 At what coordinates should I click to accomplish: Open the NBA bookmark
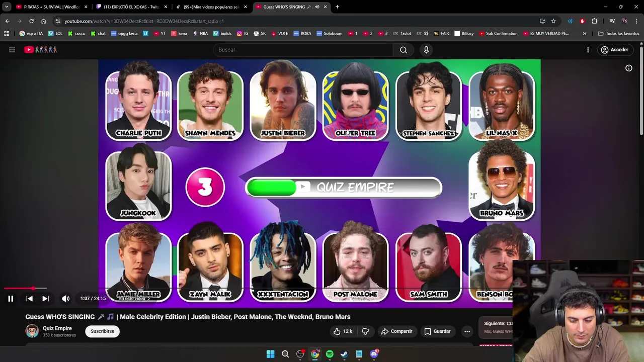click(200, 34)
